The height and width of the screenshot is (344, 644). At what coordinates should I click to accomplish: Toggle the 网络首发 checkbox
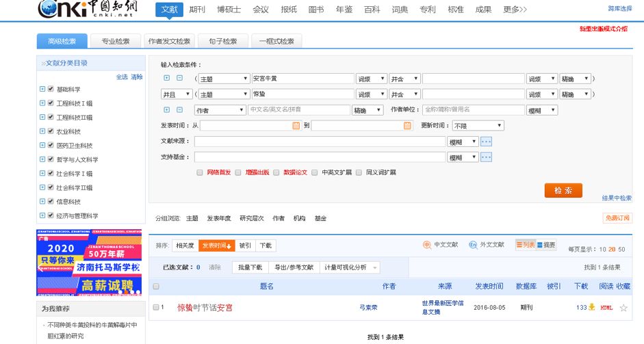coord(200,172)
